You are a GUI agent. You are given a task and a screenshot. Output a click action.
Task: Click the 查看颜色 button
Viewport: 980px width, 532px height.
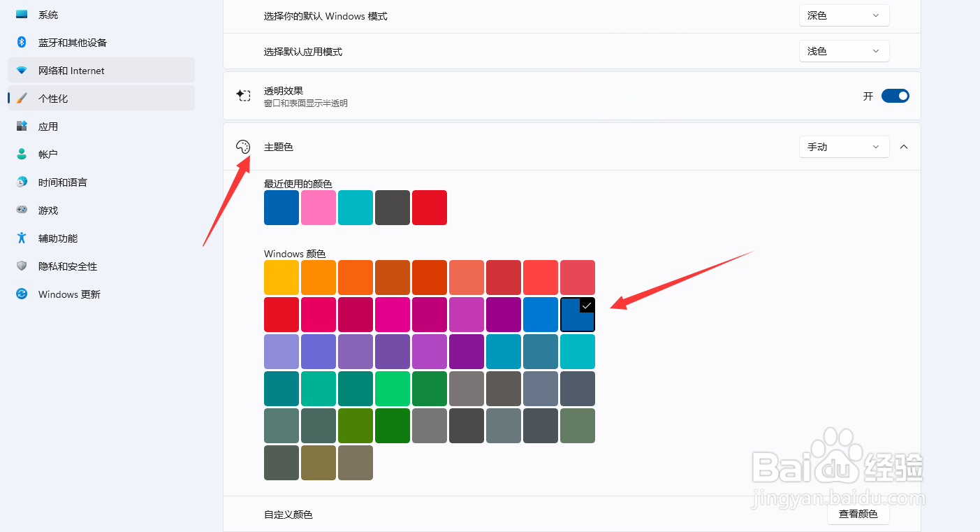(858, 515)
